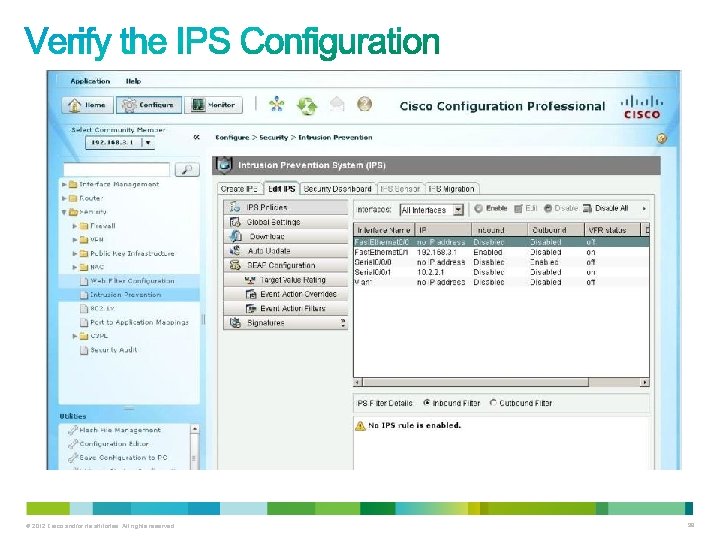The image size is (720, 540).
Task: Select Event Action Overrides item
Action: 286,294
